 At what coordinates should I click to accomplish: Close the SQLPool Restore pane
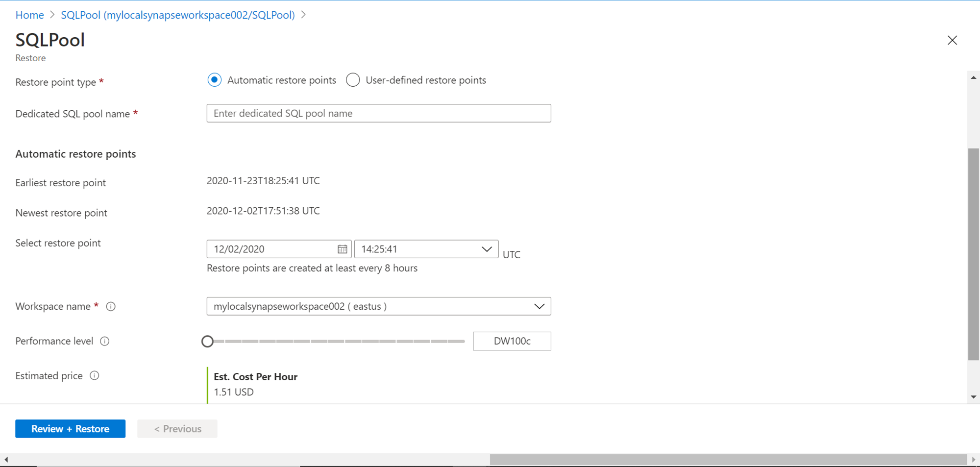click(x=952, y=41)
